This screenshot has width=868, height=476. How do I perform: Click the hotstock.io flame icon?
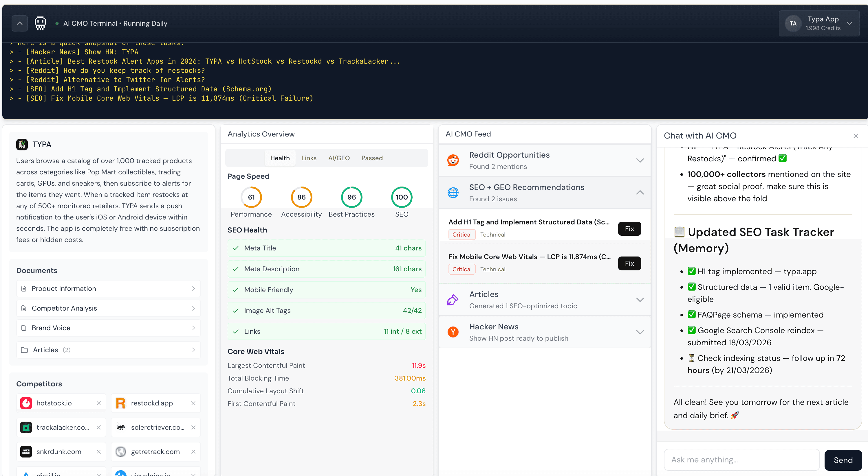(26, 403)
